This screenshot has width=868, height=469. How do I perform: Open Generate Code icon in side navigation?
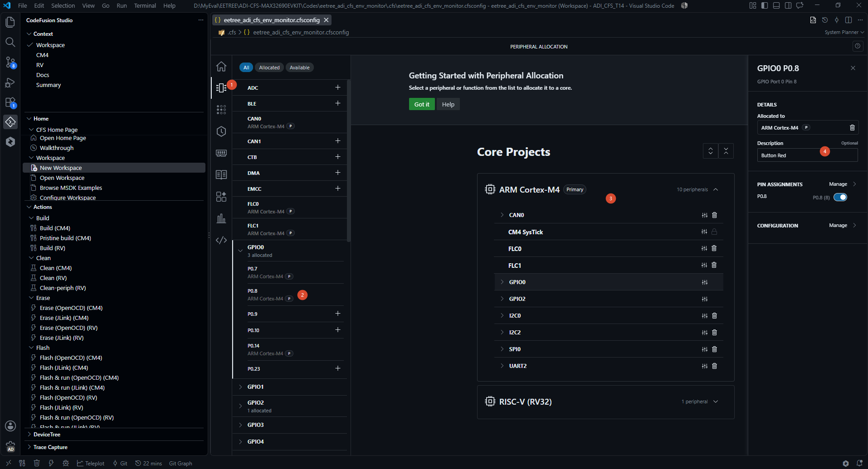(x=221, y=240)
